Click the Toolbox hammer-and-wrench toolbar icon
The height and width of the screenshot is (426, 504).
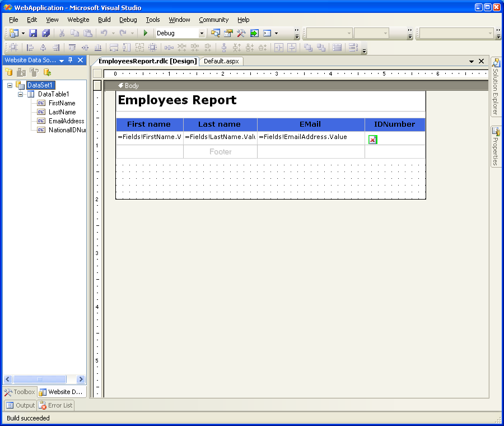tap(241, 33)
